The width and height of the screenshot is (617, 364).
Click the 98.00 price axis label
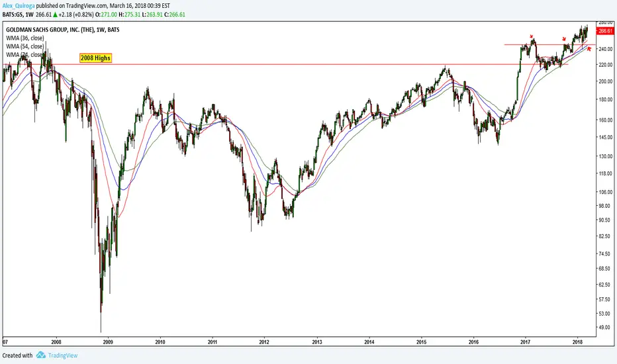(604, 206)
